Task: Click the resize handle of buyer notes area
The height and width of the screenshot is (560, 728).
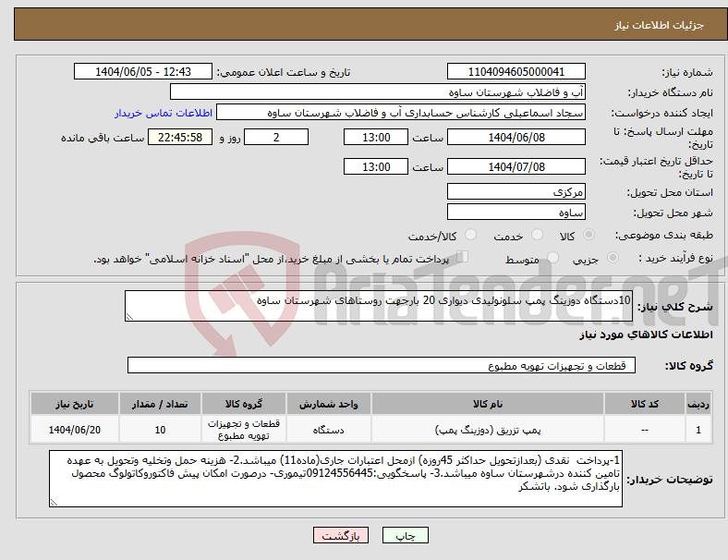Action: point(54,502)
